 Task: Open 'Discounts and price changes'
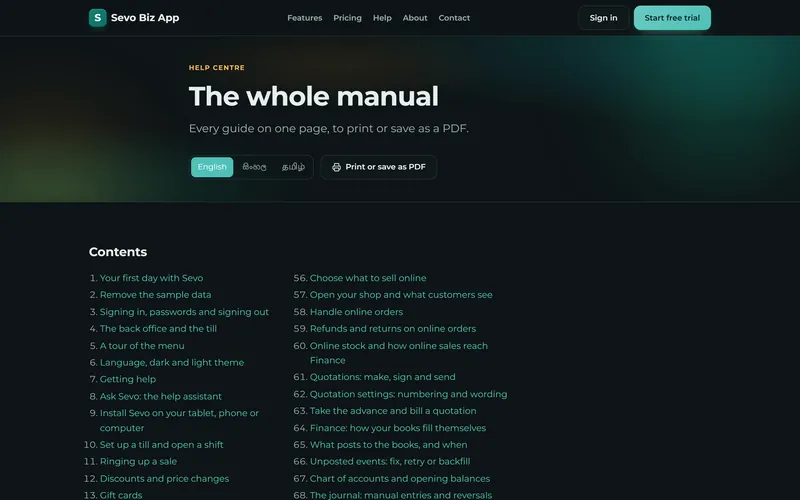pos(164,479)
